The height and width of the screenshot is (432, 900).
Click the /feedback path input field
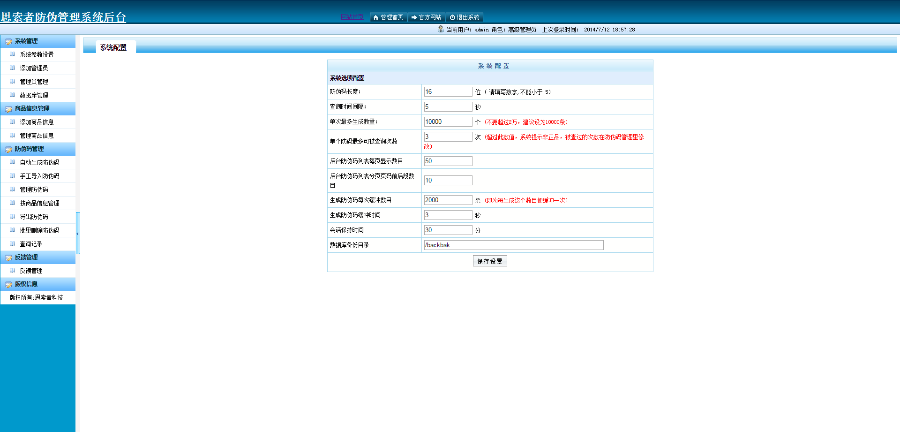(513, 245)
